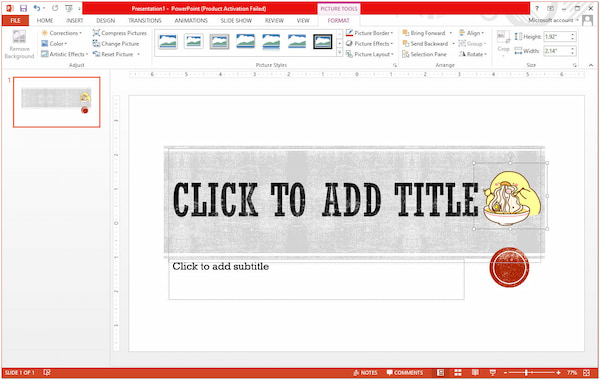Image resolution: width=600 pixels, height=380 pixels.
Task: Switch to Reading view icon
Action: pos(475,372)
